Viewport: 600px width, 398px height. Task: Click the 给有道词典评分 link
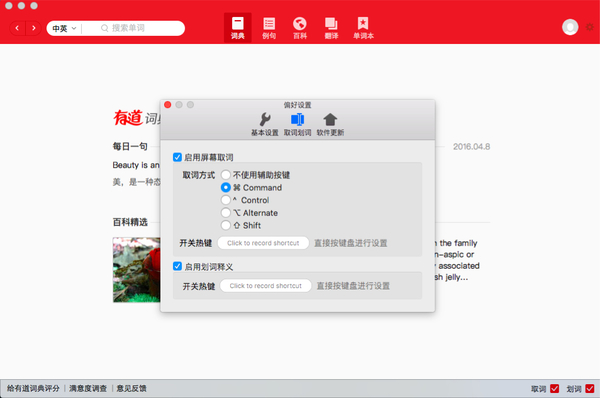33,388
